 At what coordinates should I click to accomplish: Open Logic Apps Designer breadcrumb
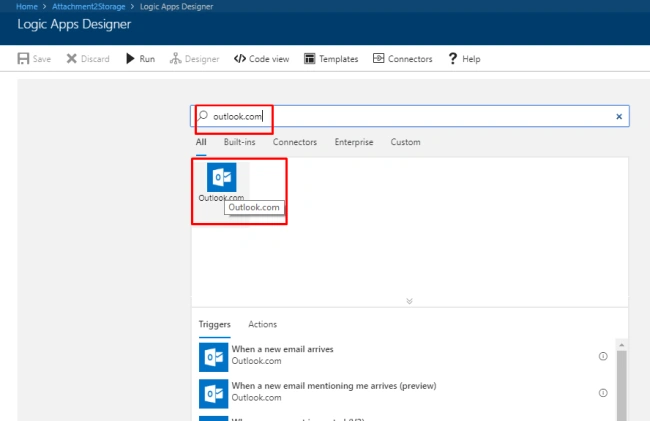point(177,7)
